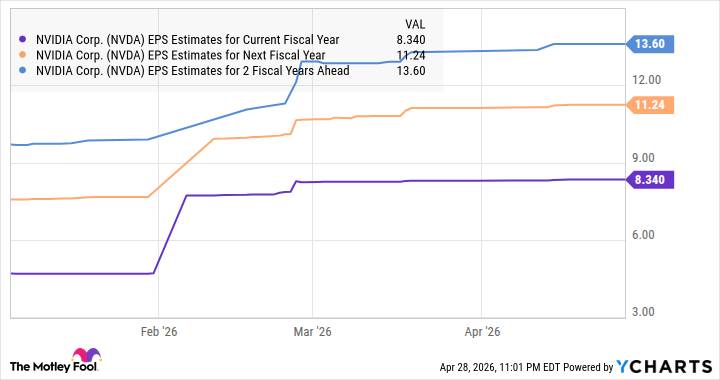This screenshot has height=380, width=720.
Task: Open the YCharts logo link
Action: 664,366
